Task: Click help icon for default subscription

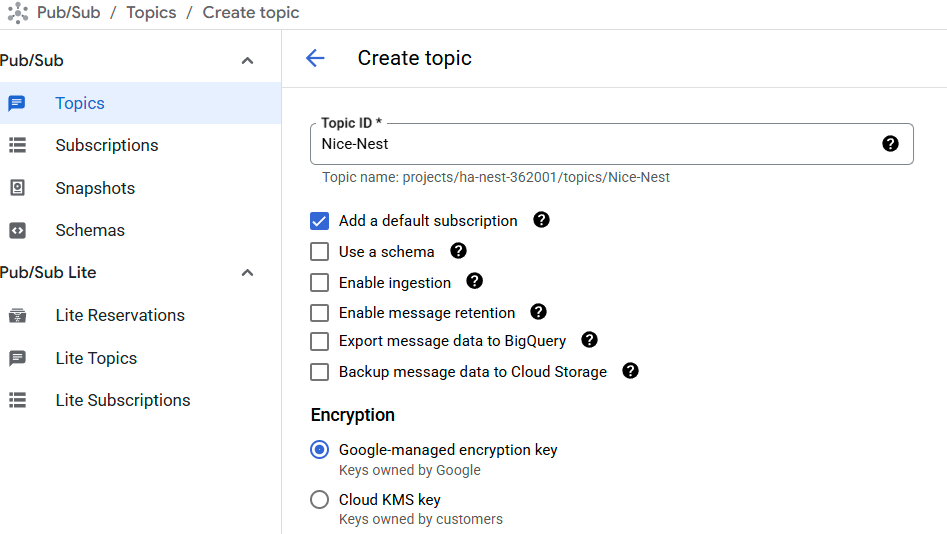Action: (x=541, y=220)
